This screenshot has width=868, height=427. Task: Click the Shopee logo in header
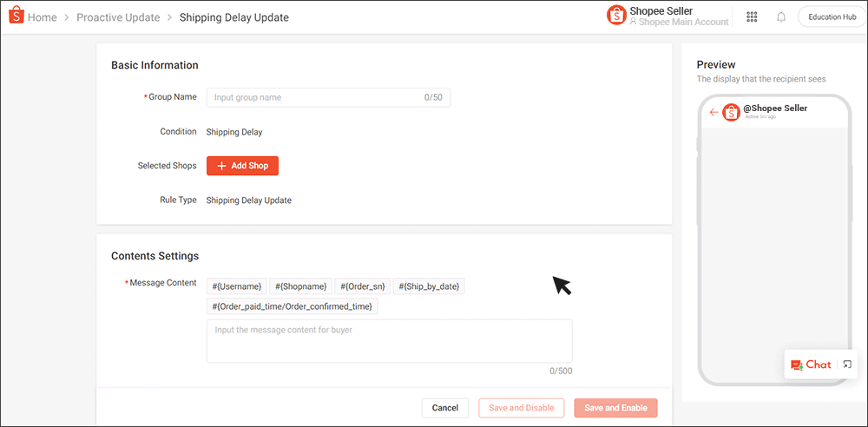pyautogui.click(x=15, y=16)
